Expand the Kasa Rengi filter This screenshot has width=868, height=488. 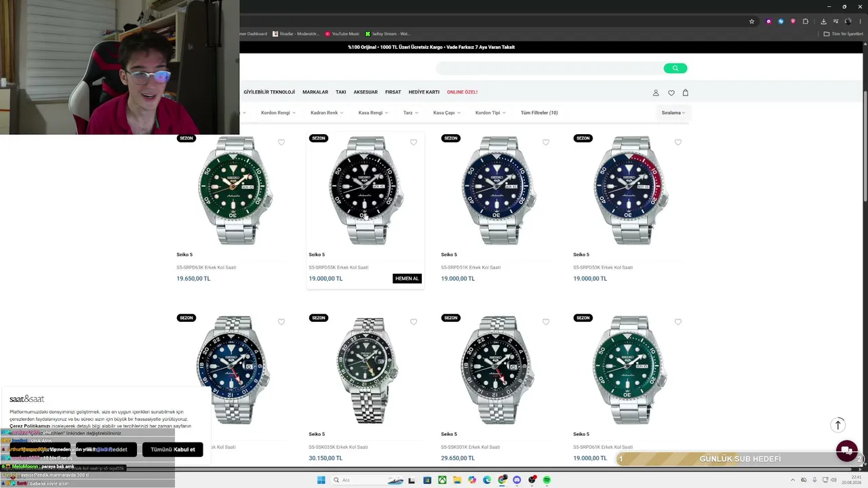[373, 113]
